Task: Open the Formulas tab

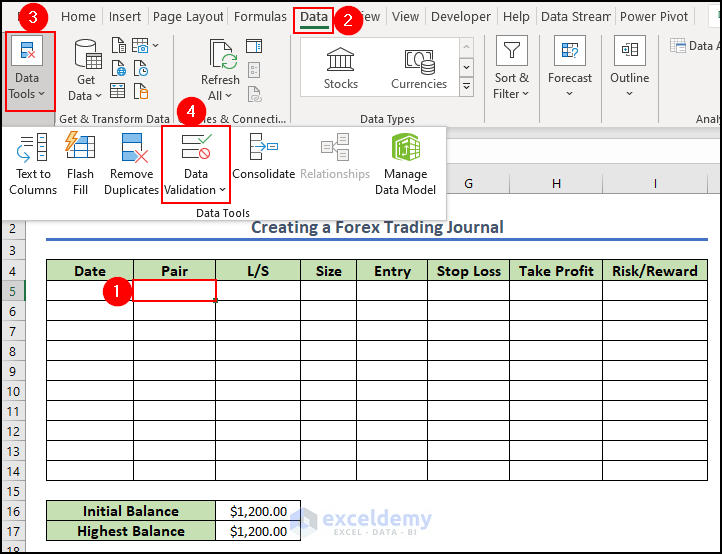Action: tap(260, 17)
